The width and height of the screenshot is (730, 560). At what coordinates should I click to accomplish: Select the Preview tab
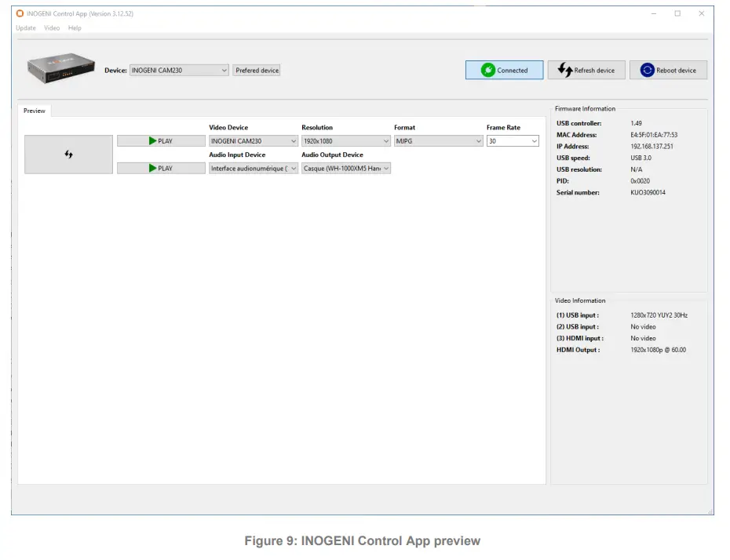pyautogui.click(x=35, y=111)
